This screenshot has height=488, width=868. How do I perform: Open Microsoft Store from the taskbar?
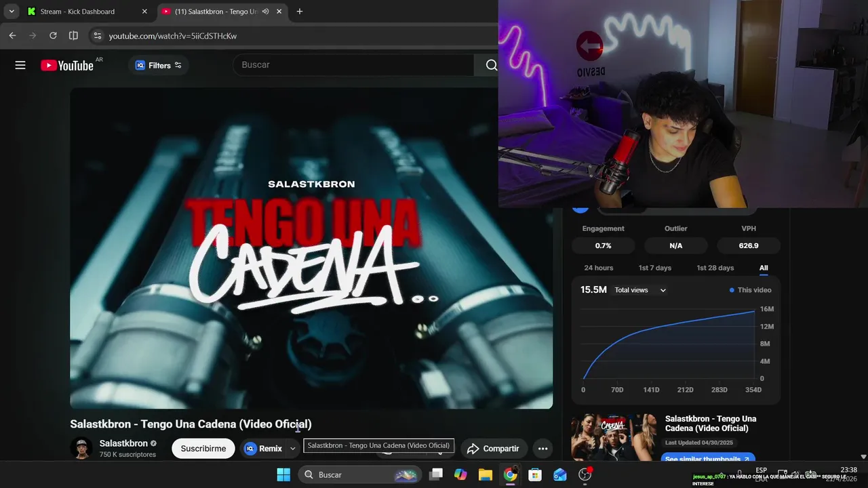pyautogui.click(x=535, y=474)
